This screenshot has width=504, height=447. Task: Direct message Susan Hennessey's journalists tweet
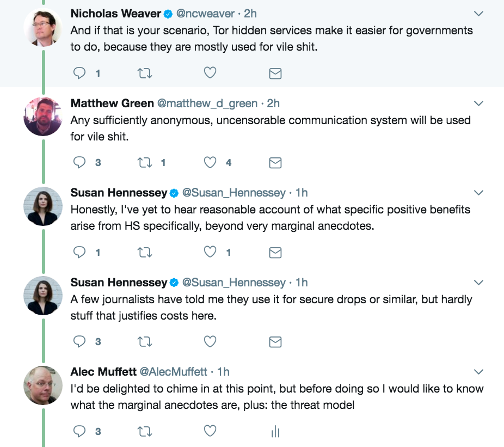(275, 342)
